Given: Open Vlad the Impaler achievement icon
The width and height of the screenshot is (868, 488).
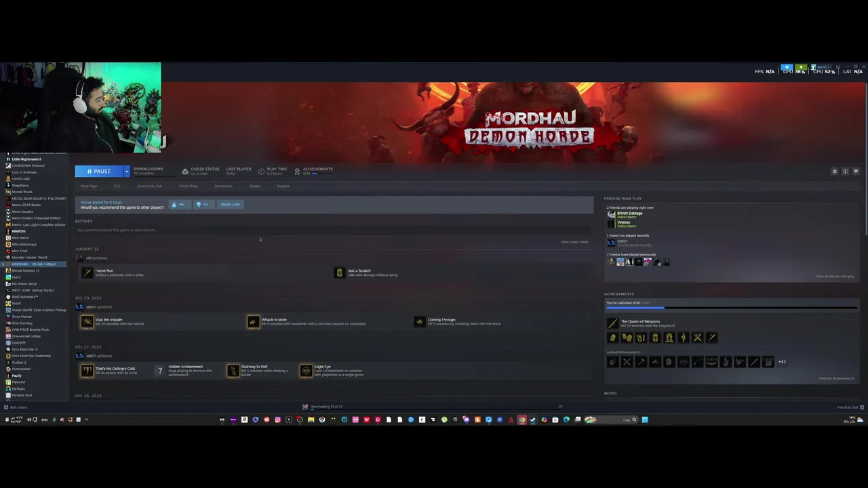Looking at the screenshot, I should [x=87, y=321].
